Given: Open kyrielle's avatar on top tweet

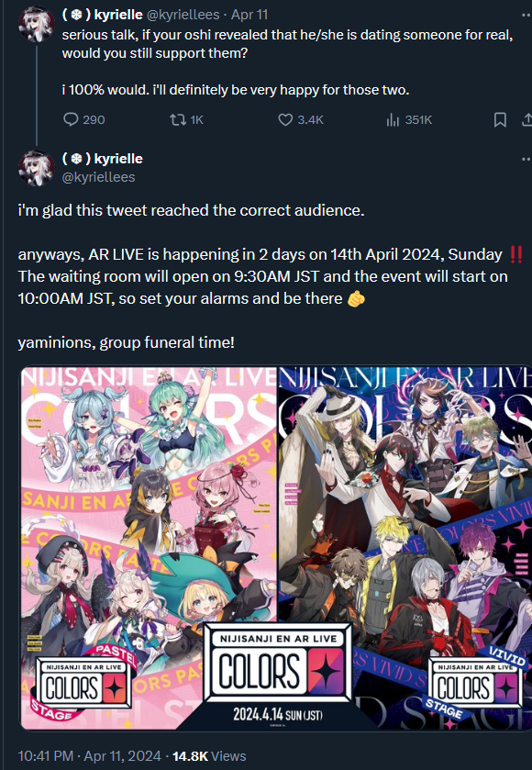Looking at the screenshot, I should (x=37, y=25).
